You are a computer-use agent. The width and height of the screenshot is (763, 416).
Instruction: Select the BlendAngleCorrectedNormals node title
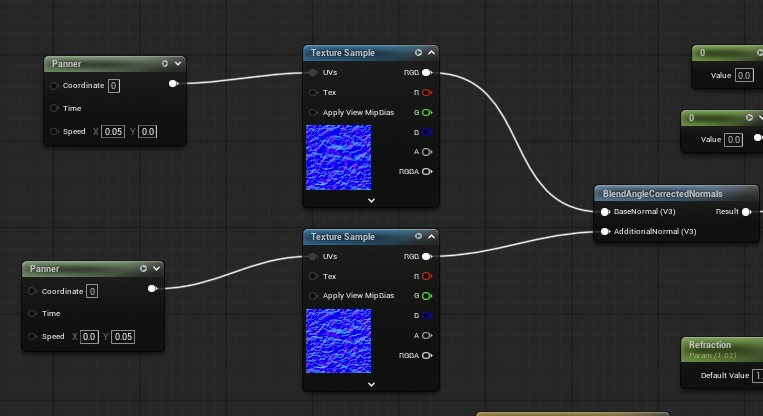662,194
